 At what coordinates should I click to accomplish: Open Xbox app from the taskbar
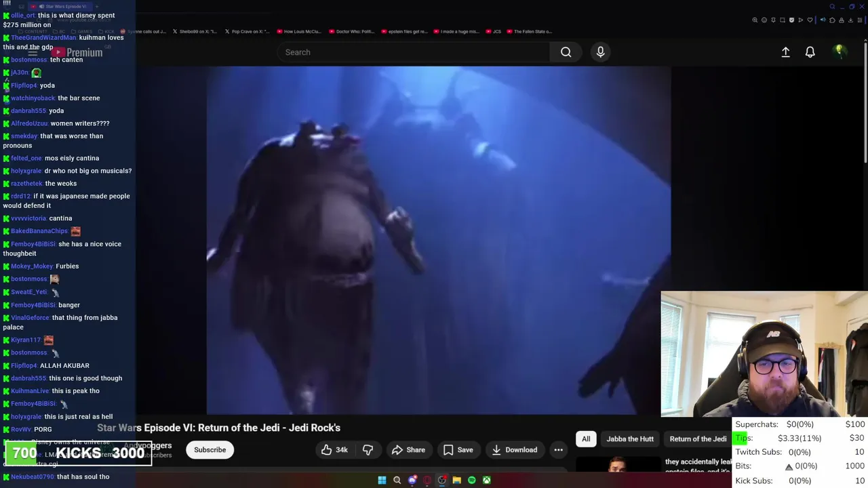click(x=487, y=481)
